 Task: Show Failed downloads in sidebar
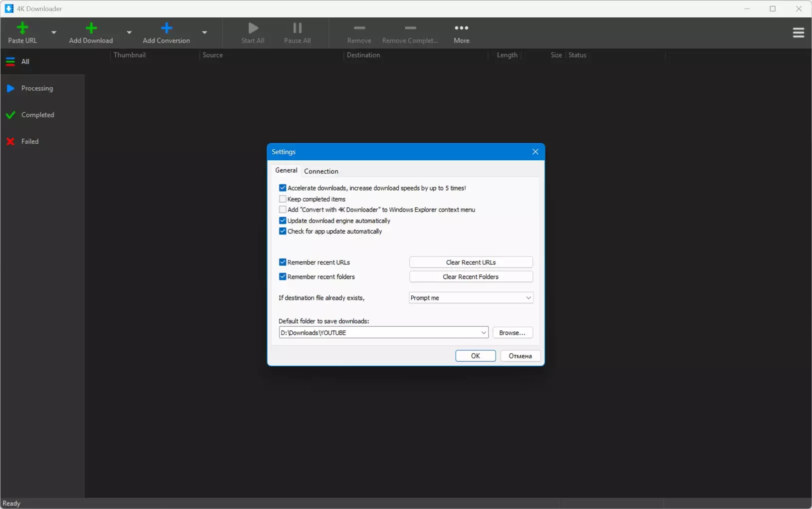click(x=29, y=141)
